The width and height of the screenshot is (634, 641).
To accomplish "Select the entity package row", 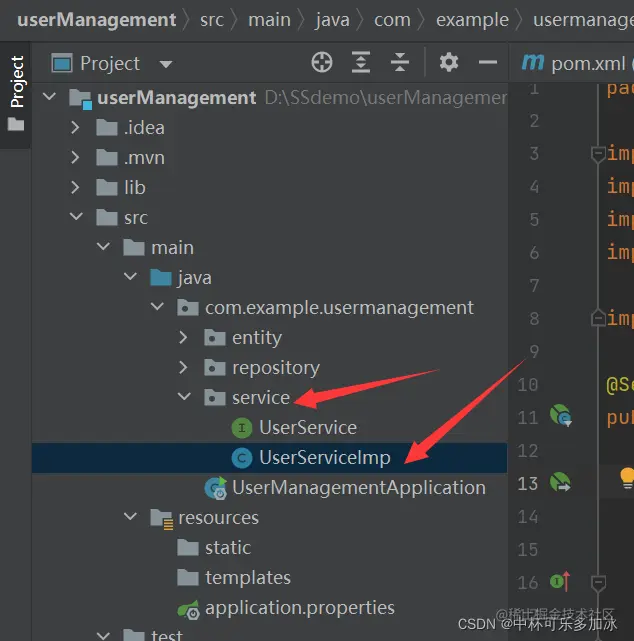I will 270,338.
